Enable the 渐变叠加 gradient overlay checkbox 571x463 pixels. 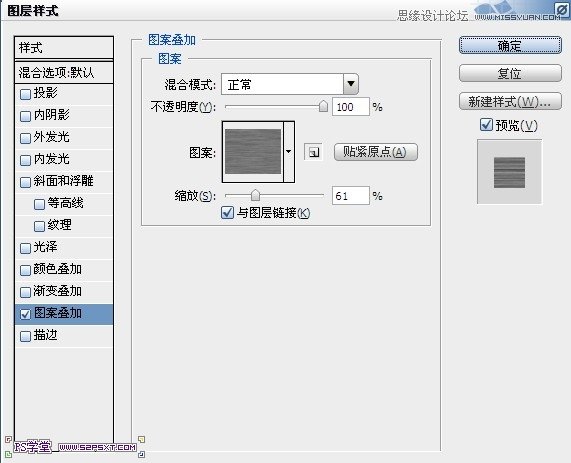[x=25, y=292]
